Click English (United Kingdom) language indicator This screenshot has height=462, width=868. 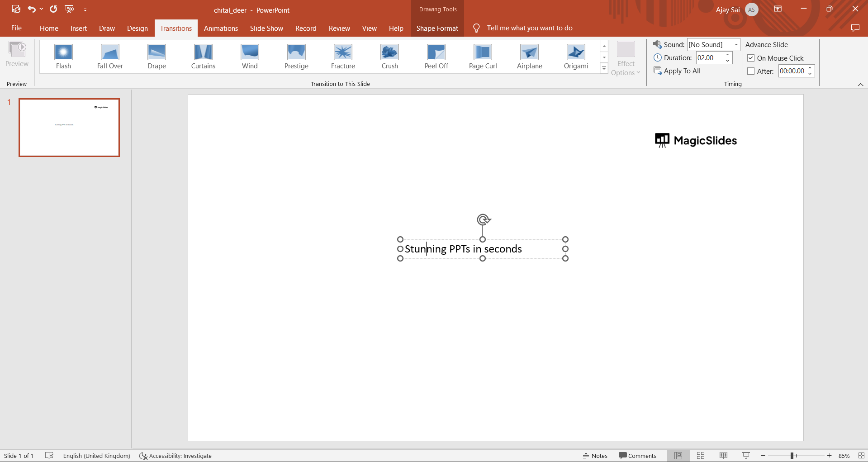97,456
